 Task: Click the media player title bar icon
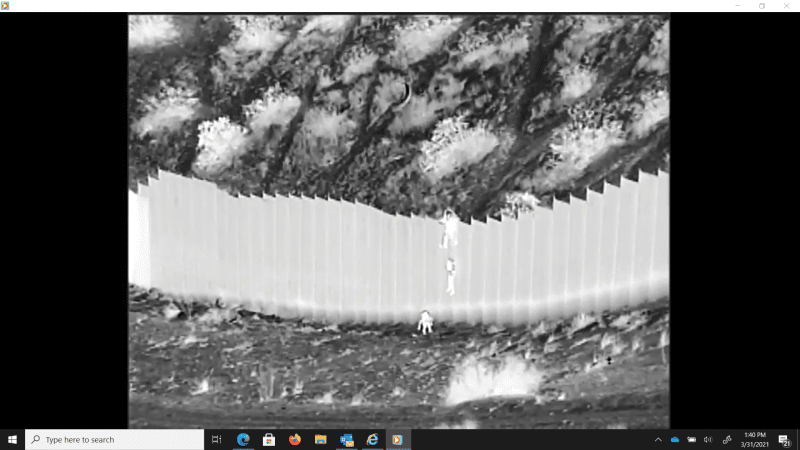tap(6, 5)
